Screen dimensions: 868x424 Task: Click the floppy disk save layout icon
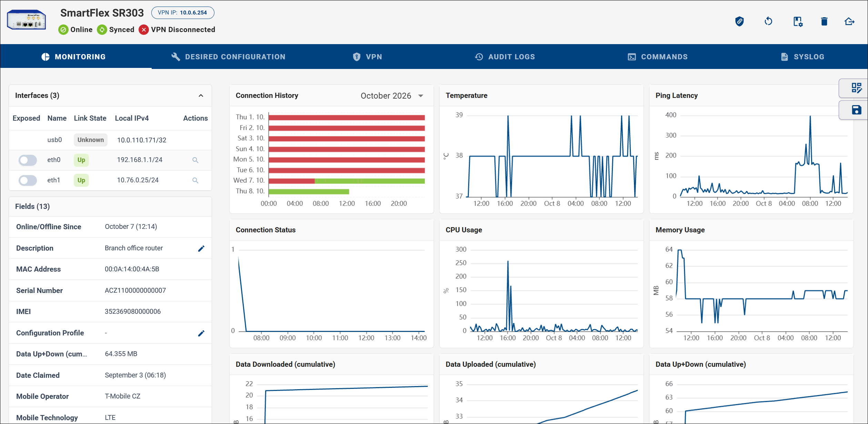point(857,110)
